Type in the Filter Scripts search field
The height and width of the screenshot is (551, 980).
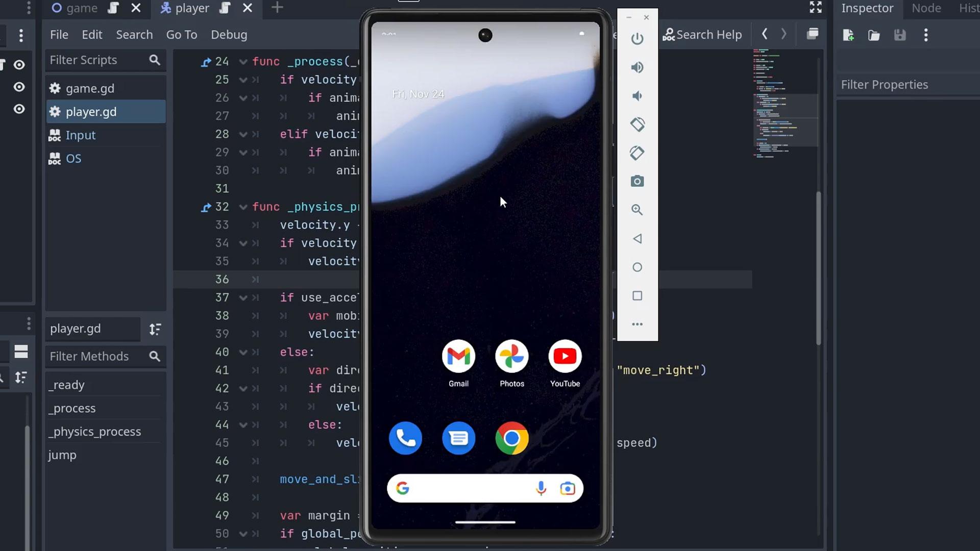pyautogui.click(x=97, y=60)
